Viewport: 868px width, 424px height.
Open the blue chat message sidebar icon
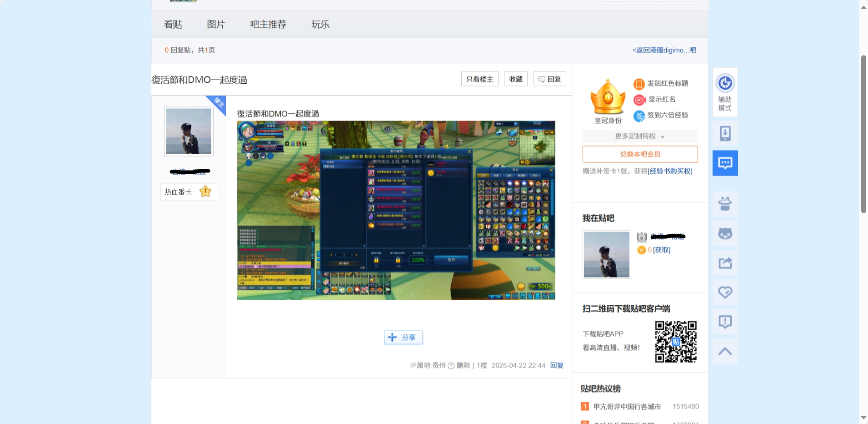725,163
